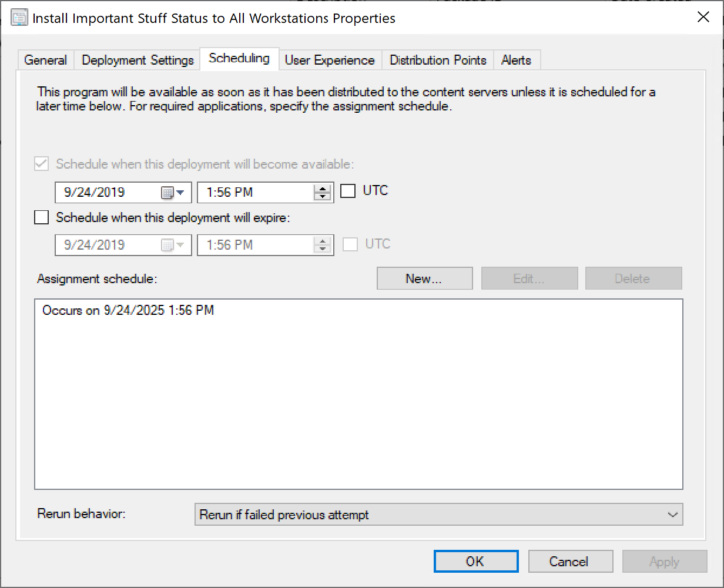Click the properties dialog icon in title bar
The height and width of the screenshot is (588, 724).
(19, 18)
